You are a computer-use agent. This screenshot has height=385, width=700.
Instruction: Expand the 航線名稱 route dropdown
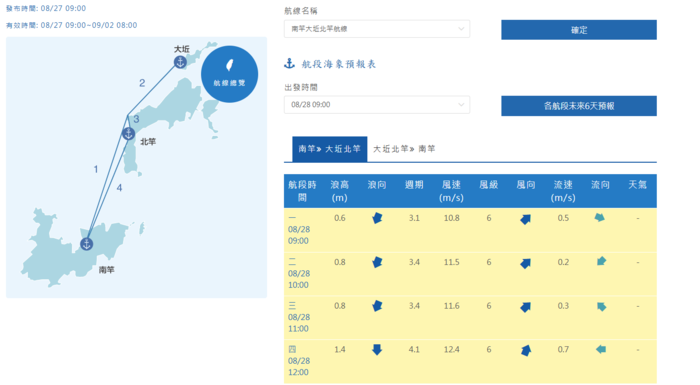[377, 29]
